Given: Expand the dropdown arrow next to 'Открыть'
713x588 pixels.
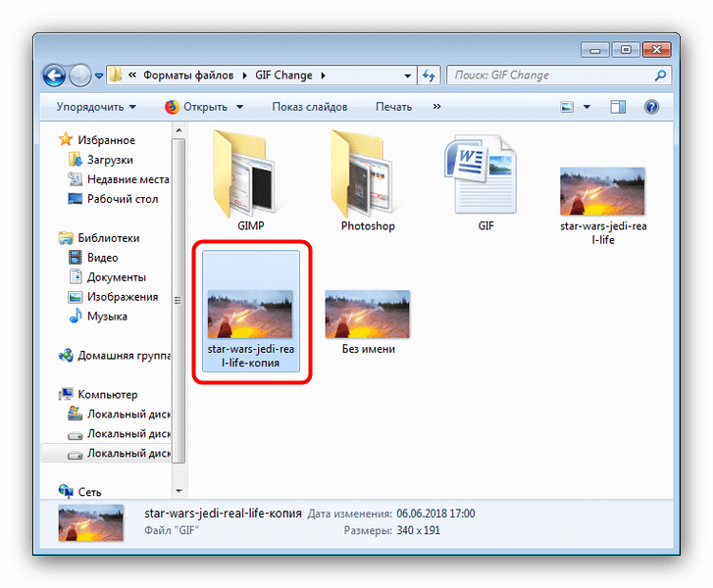Looking at the screenshot, I should click(239, 107).
